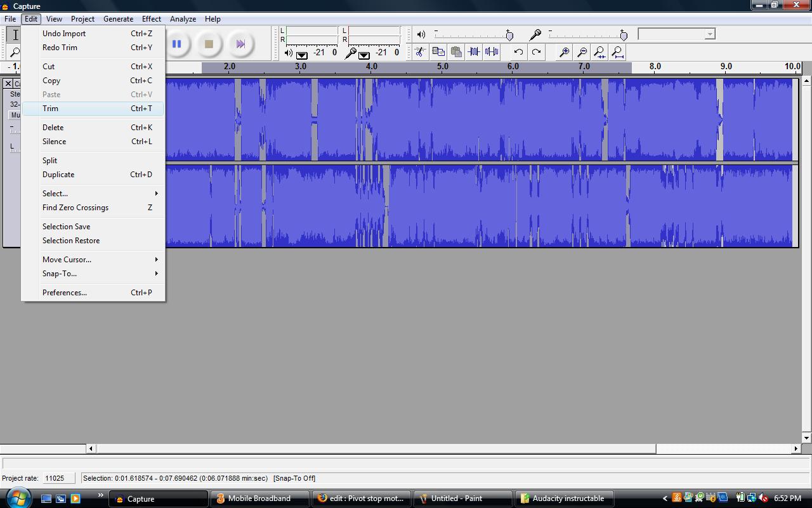This screenshot has width=812, height=508.
Task: Close the audio track with X button
Action: [x=8, y=84]
